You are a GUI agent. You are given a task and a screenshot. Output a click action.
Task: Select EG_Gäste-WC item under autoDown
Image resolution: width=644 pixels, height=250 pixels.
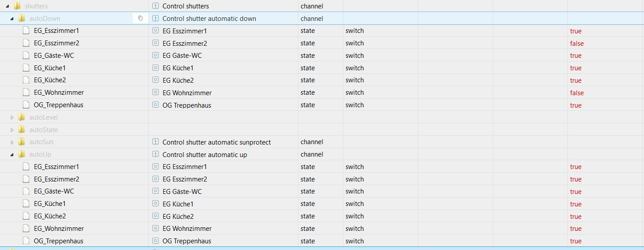pos(54,56)
